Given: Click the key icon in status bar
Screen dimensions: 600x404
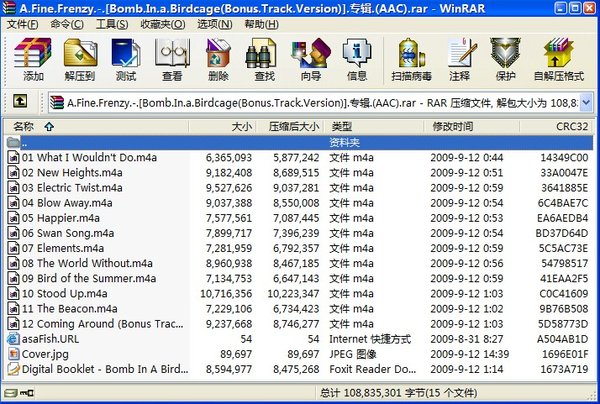Looking at the screenshot, I should pos(27,393).
